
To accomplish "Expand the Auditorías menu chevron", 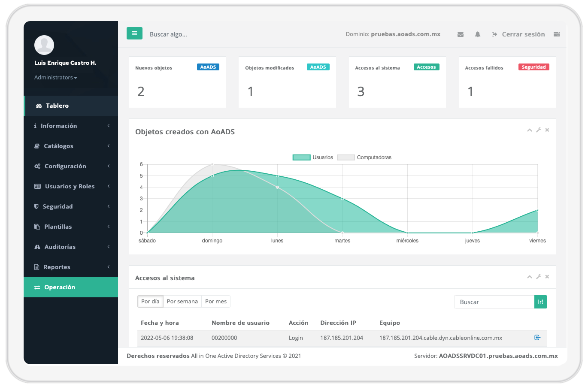I will [x=109, y=247].
